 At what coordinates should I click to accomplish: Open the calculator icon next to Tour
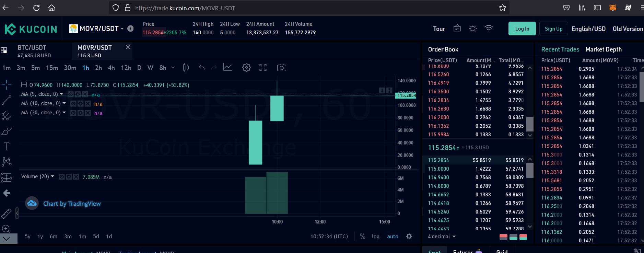(x=457, y=28)
